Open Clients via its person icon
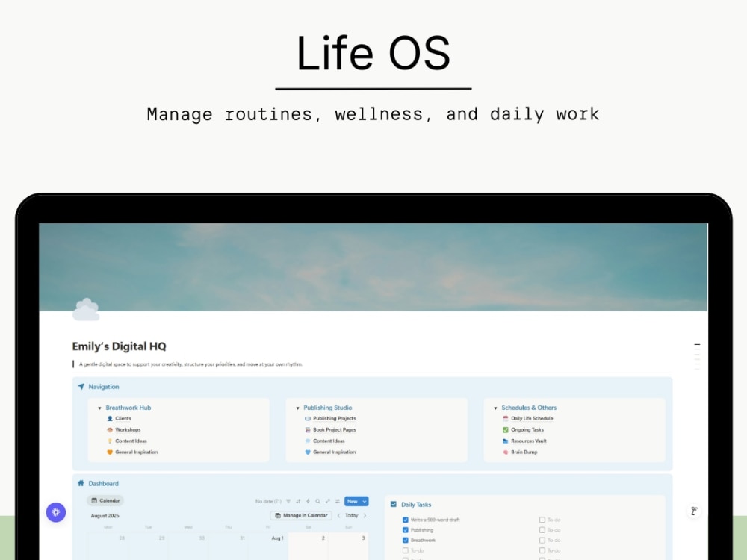 [x=110, y=419]
